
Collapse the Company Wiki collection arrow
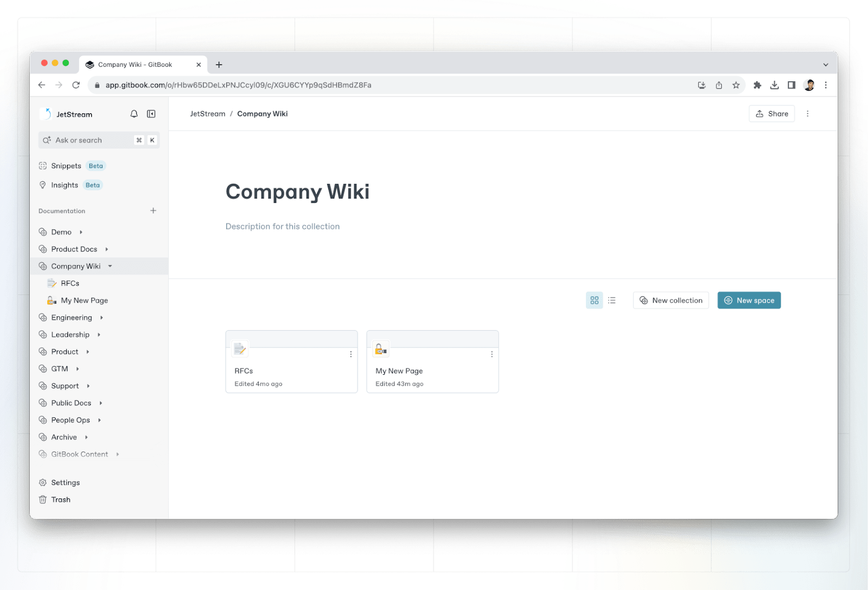(110, 266)
